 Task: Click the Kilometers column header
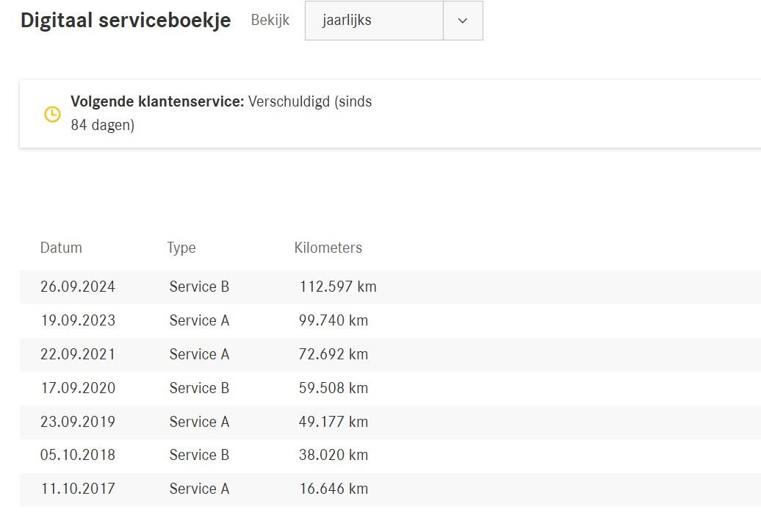tap(328, 248)
